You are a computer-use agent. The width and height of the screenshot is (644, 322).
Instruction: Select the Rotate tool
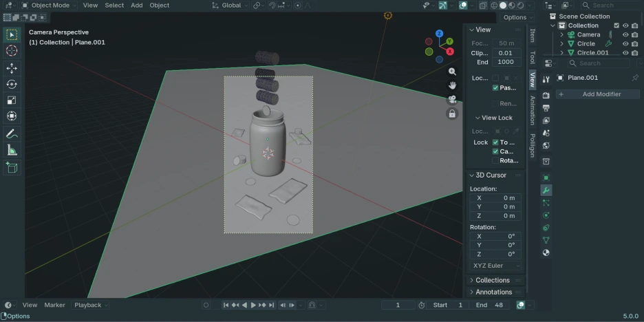tap(12, 84)
